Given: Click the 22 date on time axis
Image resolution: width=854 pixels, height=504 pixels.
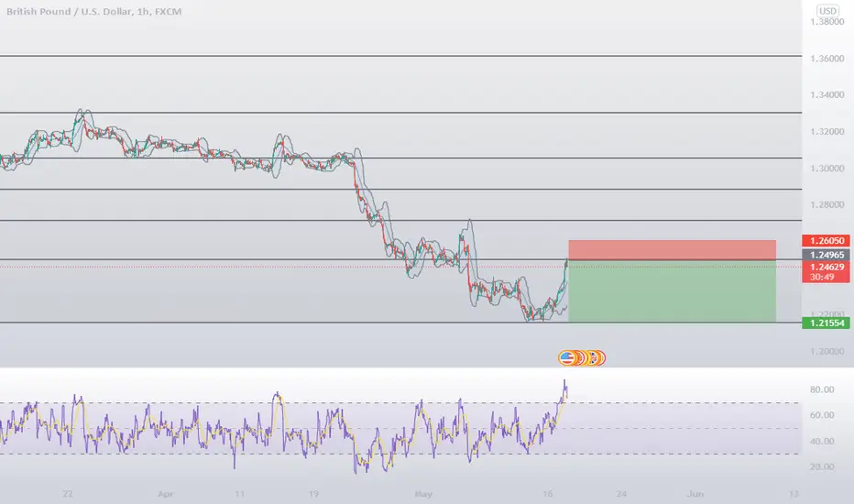Looking at the screenshot, I should click(68, 494).
